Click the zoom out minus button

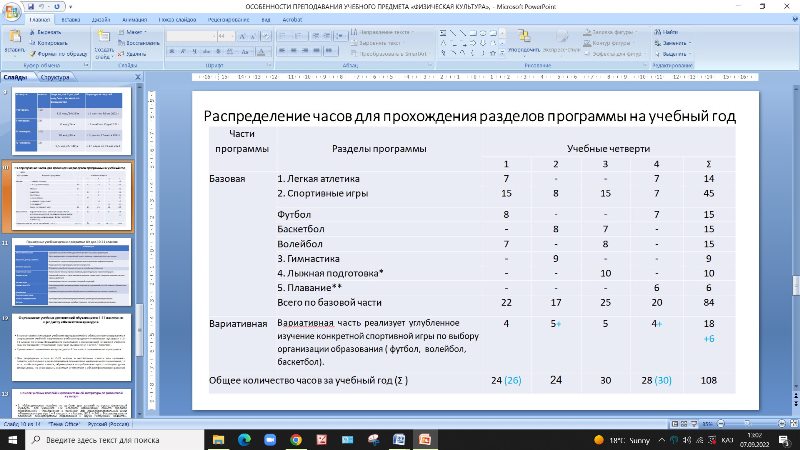point(721,424)
